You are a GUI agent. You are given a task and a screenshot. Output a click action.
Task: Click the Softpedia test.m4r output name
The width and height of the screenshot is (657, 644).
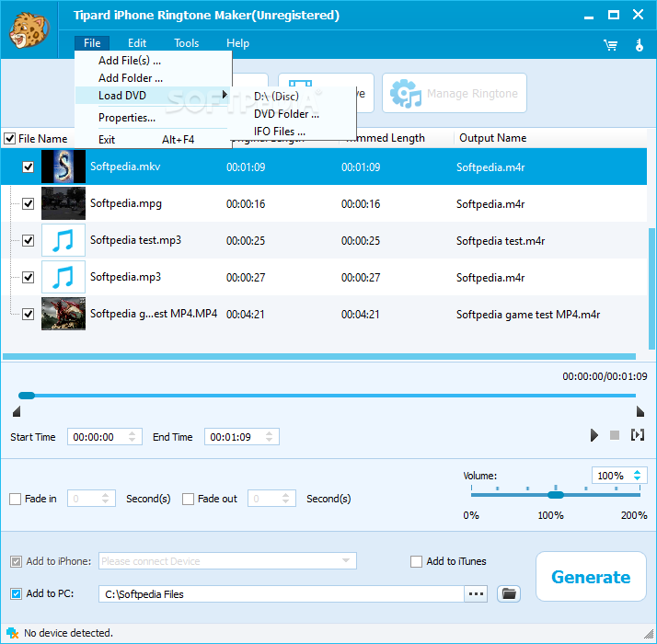[x=501, y=241]
